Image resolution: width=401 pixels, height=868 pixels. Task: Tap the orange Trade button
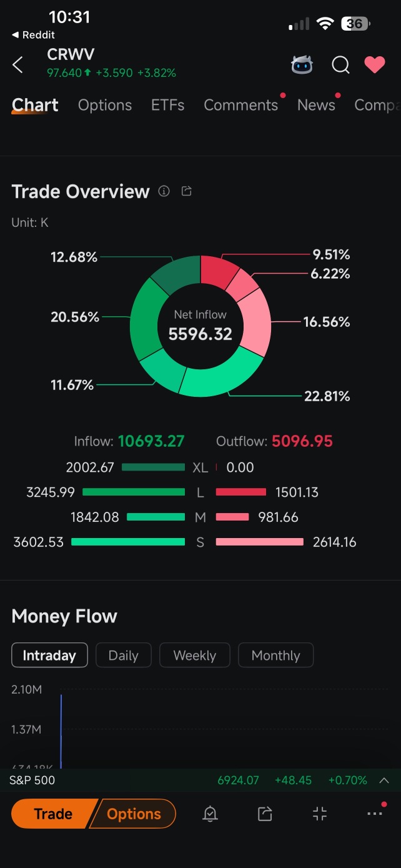tap(54, 814)
